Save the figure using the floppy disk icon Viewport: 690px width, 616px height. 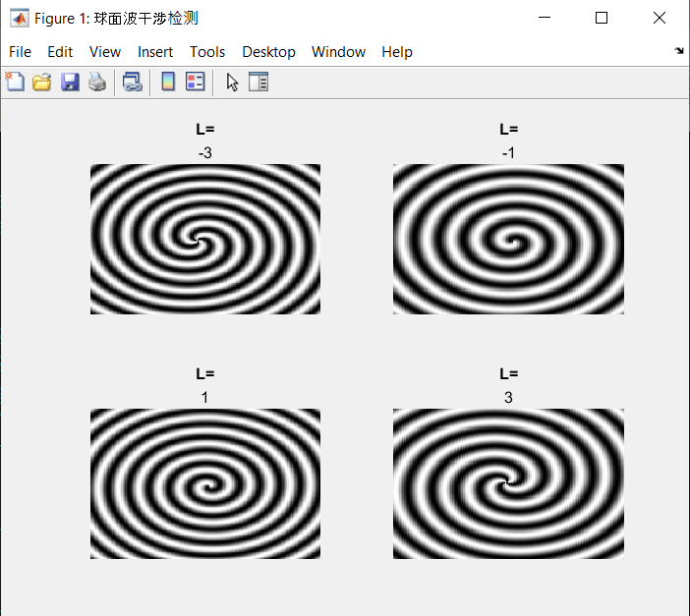coord(70,82)
